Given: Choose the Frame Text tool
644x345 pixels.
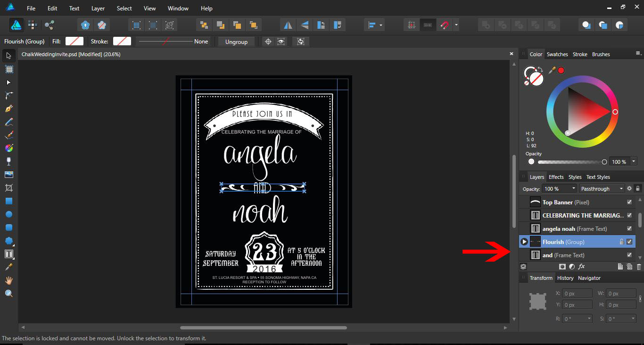Looking at the screenshot, I should (8, 254).
